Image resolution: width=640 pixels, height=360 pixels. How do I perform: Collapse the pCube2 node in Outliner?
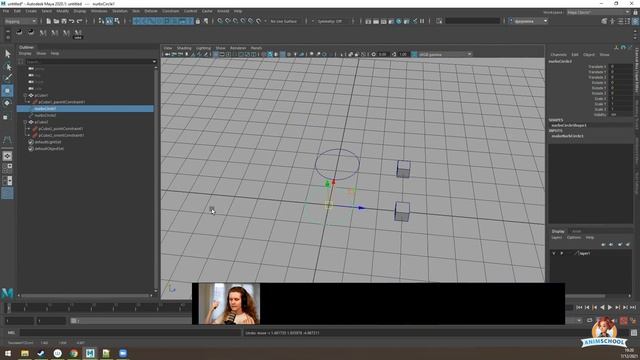(x=25, y=122)
